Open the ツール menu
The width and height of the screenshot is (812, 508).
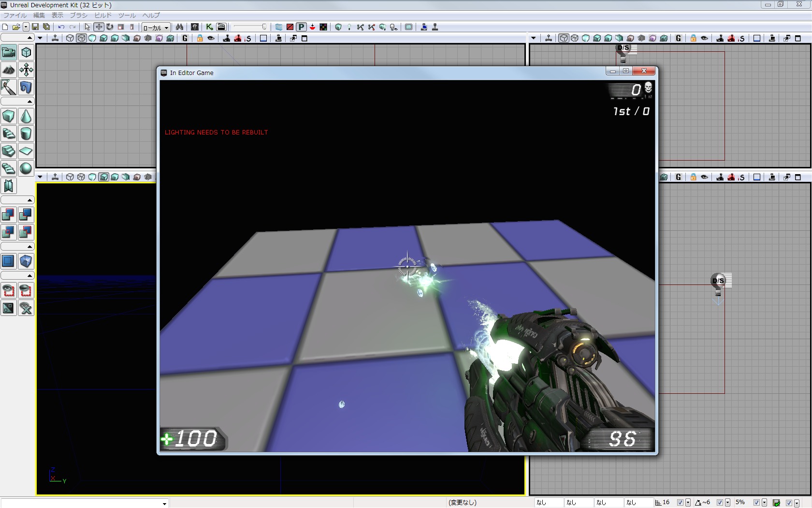coord(127,15)
